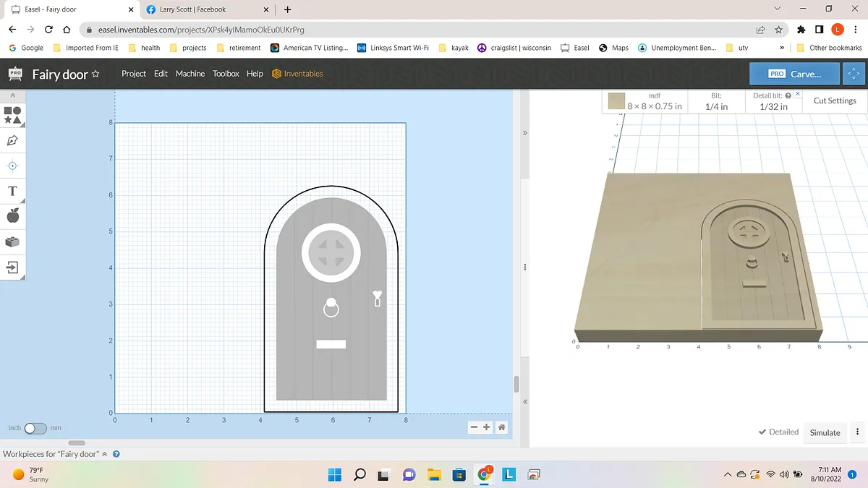The height and width of the screenshot is (488, 868).
Task: Click the mdf material color swatch
Action: point(616,101)
